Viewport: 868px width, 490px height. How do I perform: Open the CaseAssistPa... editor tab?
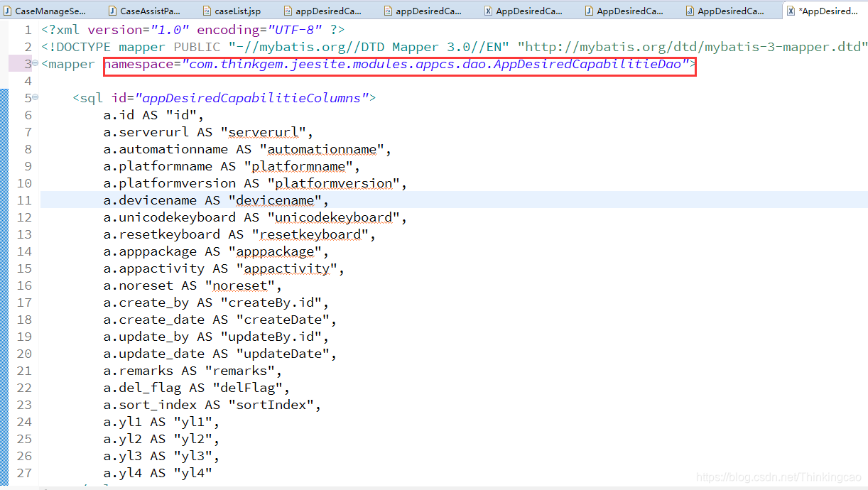pos(143,11)
